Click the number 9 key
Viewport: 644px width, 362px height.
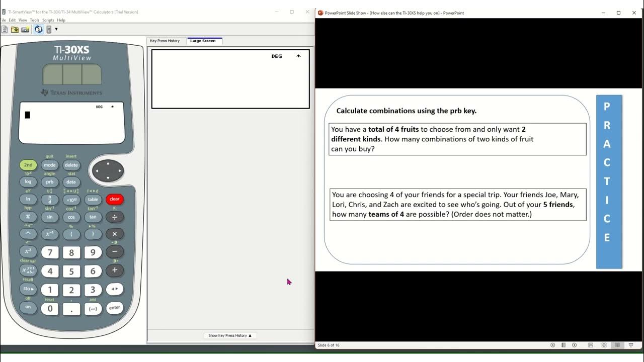(x=93, y=253)
